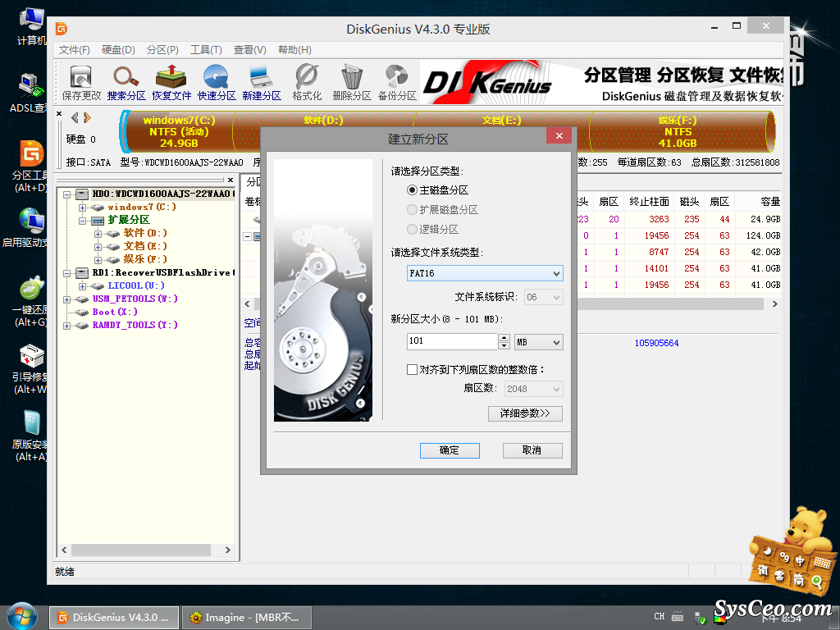The height and width of the screenshot is (630, 840).
Task: Close the 建立新分区 dialog
Action: point(559,135)
